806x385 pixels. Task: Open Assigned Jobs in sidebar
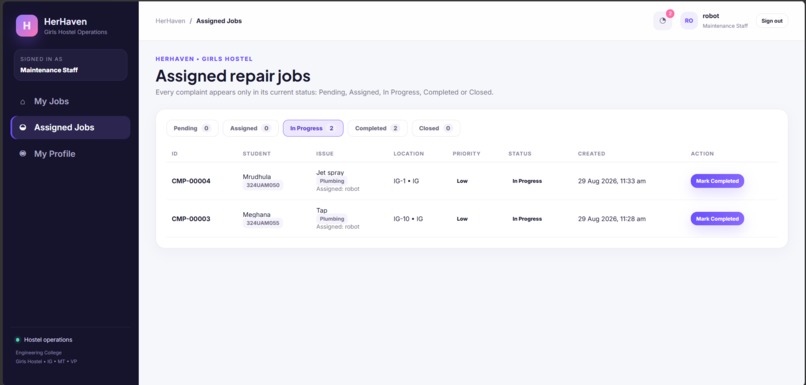tap(70, 127)
